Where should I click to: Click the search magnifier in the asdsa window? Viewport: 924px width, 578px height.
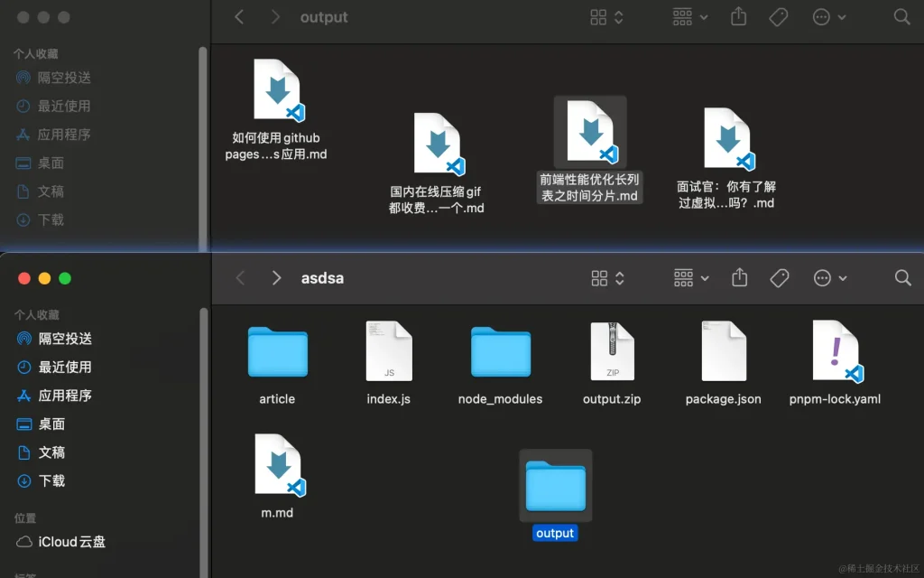coord(902,277)
